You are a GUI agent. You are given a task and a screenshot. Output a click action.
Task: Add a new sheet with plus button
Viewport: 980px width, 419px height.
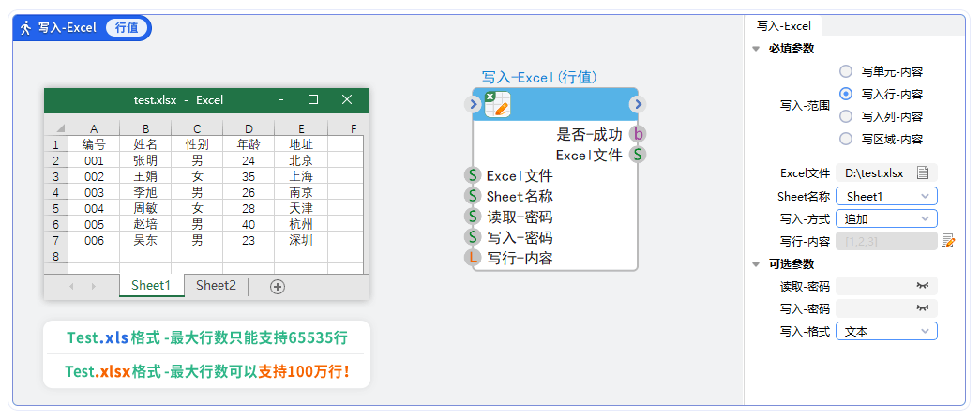pos(278,287)
